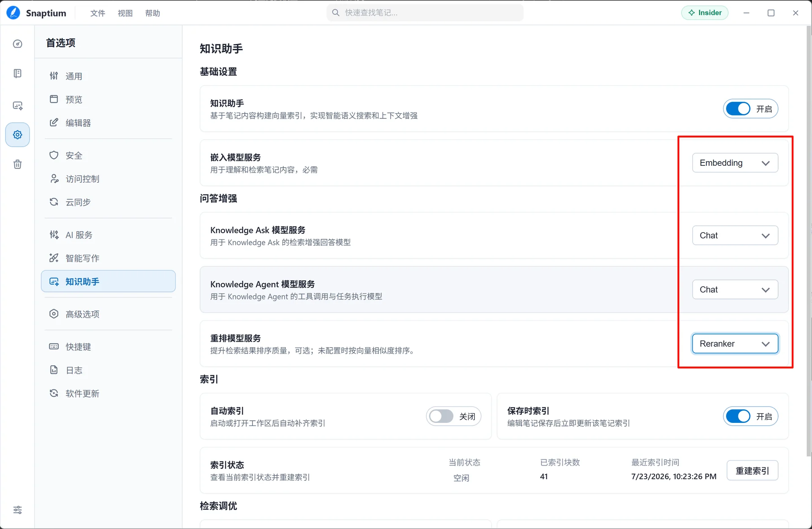
Task: Open the AI chat icon in left rail
Action: (17, 105)
